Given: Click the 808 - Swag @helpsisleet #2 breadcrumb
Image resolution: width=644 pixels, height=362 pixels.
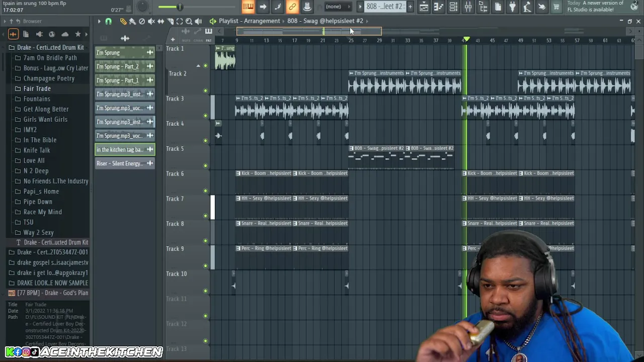Looking at the screenshot, I should pyautogui.click(x=325, y=21).
